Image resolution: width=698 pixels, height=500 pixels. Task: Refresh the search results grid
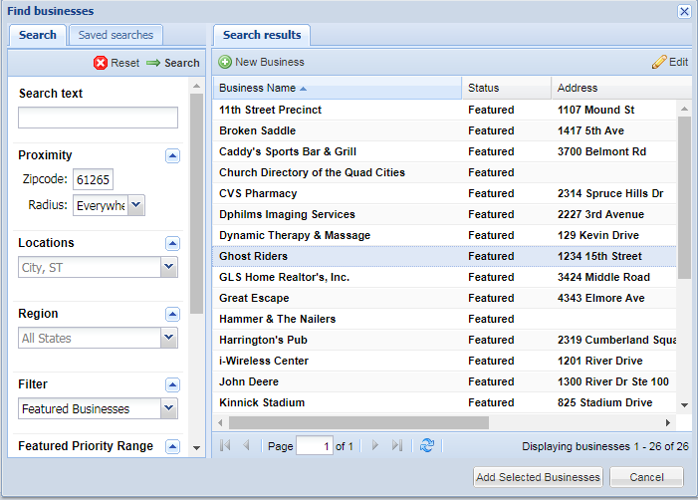coord(428,446)
